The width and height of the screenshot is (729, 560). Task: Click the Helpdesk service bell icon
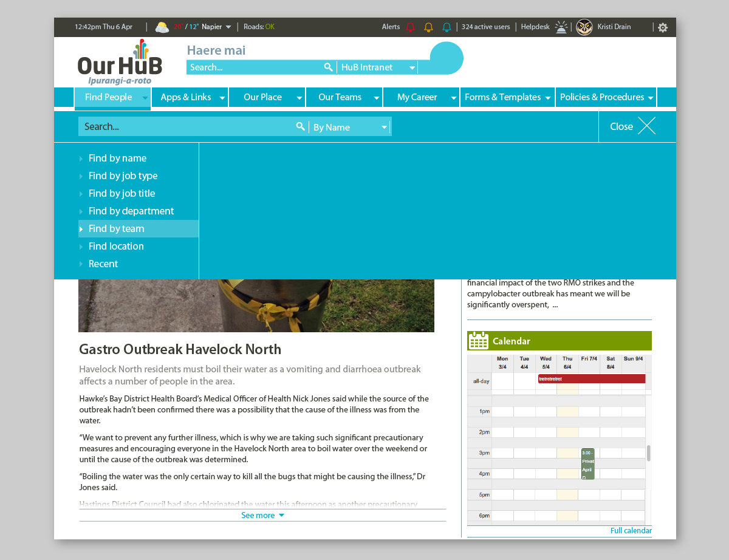click(x=561, y=27)
